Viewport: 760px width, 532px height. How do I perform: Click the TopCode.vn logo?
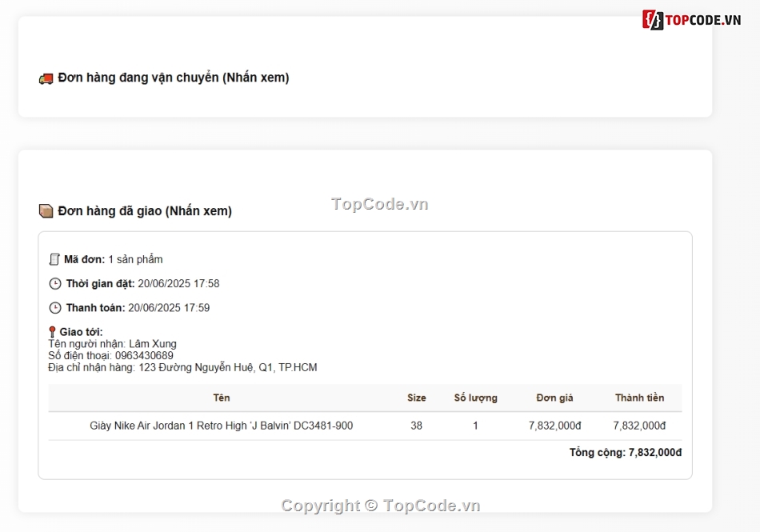tap(692, 20)
